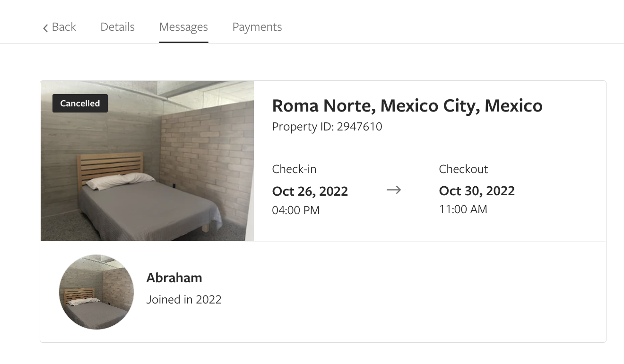
Task: Open the Payments tab
Action: click(x=257, y=27)
